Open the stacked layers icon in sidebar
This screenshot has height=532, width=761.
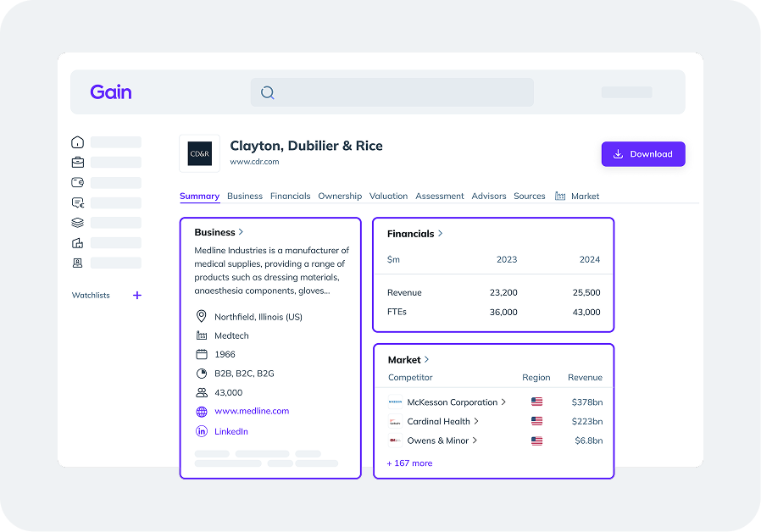pyautogui.click(x=78, y=223)
